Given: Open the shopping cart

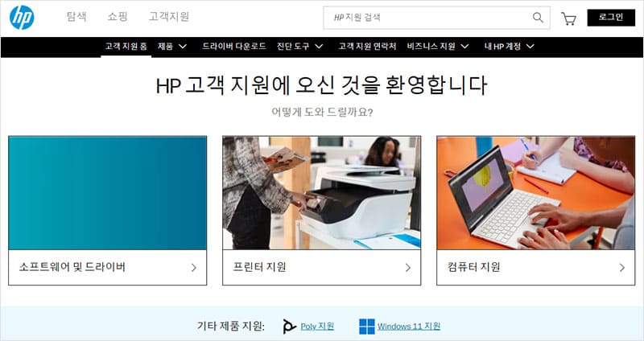Looking at the screenshot, I should point(568,18).
